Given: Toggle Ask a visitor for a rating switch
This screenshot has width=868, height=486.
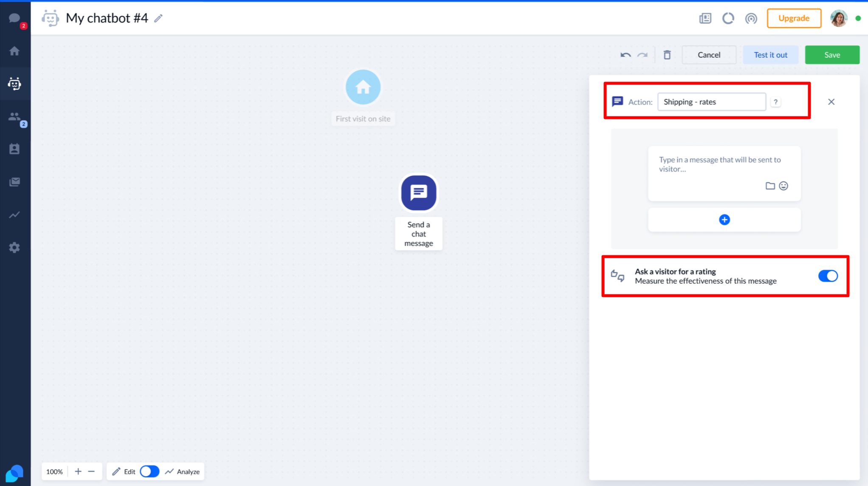Looking at the screenshot, I should click(828, 276).
